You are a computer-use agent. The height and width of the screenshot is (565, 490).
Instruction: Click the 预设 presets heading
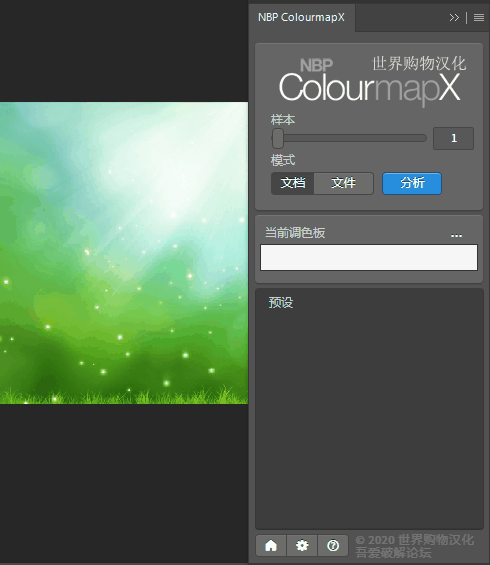pos(281,302)
